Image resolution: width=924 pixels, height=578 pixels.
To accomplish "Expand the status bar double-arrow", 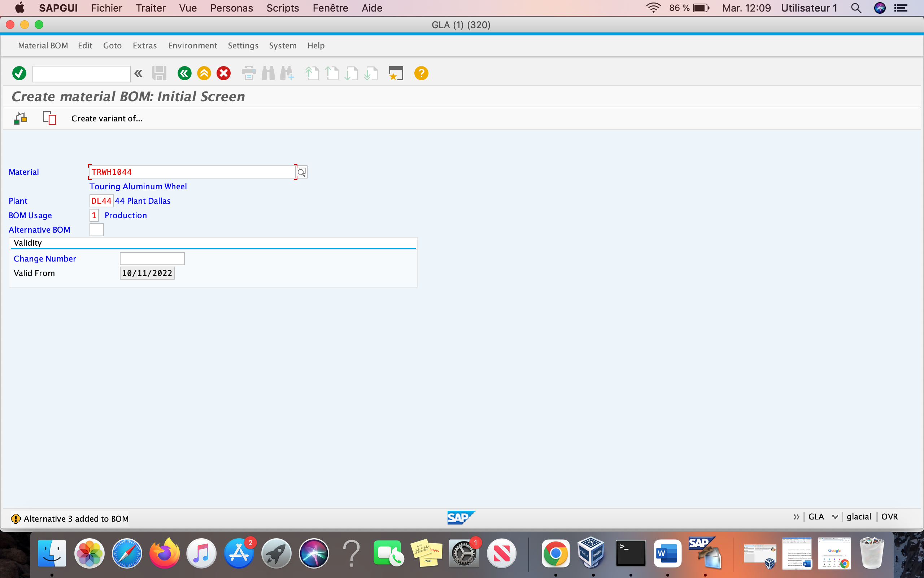I will (797, 517).
